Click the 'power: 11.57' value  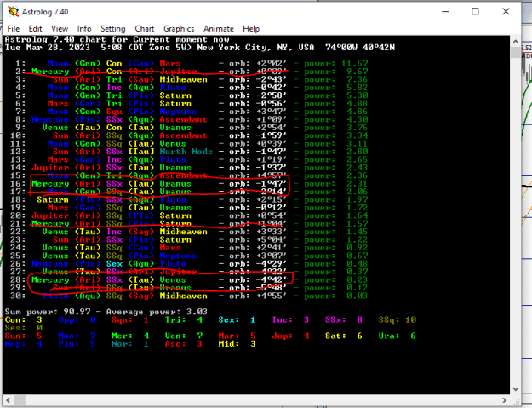pyautogui.click(x=336, y=64)
